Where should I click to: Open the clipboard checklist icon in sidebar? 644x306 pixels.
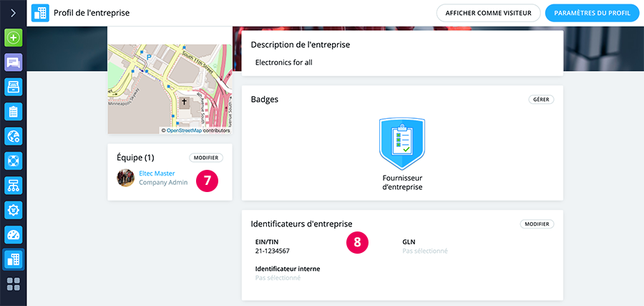tap(13, 112)
